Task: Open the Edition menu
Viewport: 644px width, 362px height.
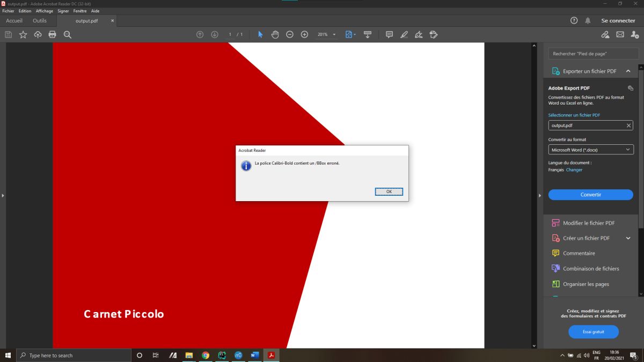Action: pyautogui.click(x=25, y=11)
